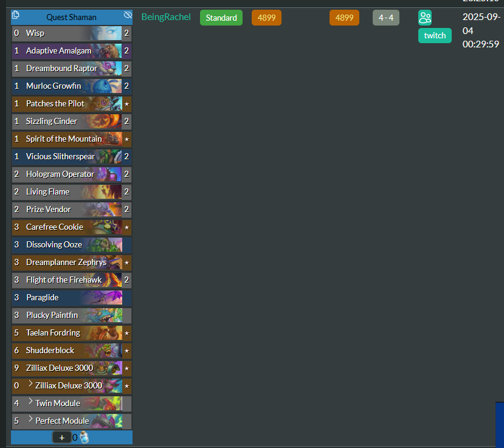Screen dimensions: 504x448
Task: Expand the Twin Module chevron
Action: coord(30,401)
